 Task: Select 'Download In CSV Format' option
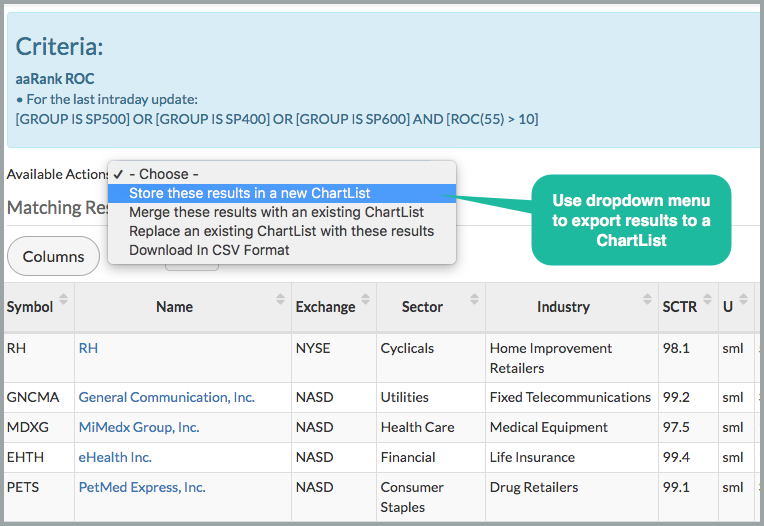pyautogui.click(x=209, y=250)
